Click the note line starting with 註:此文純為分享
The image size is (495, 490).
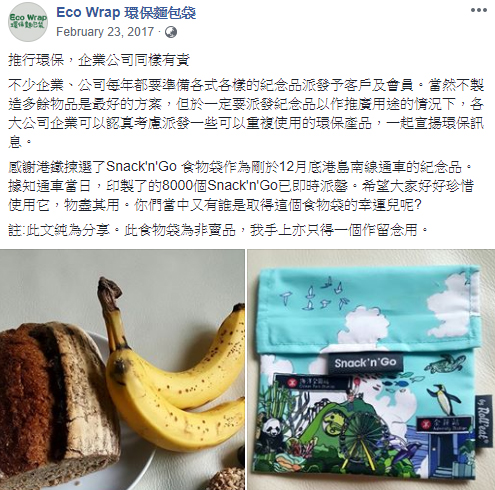click(218, 230)
